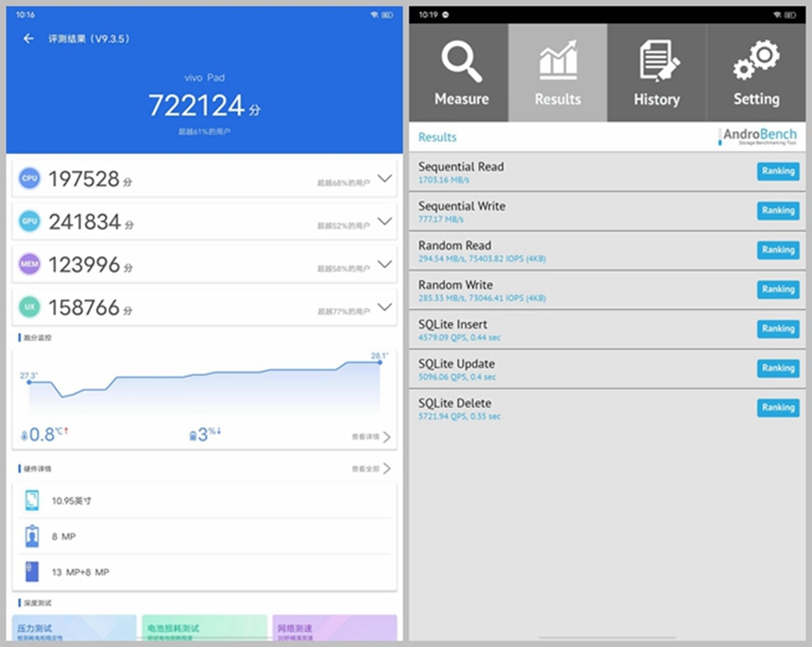The width and height of the screenshot is (812, 647).
Task: Tap the 0.8°C temperature rise value
Action: [48, 435]
